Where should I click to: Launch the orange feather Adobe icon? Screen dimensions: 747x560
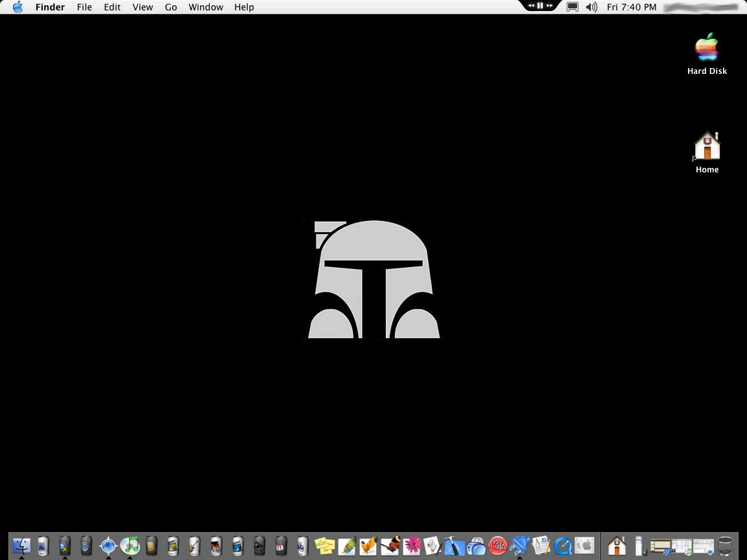click(368, 546)
